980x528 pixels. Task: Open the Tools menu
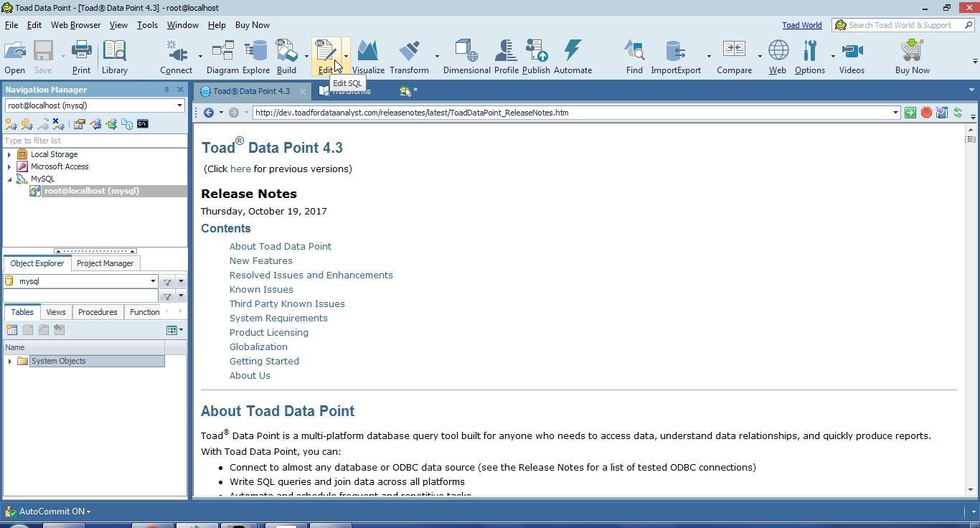click(x=147, y=25)
